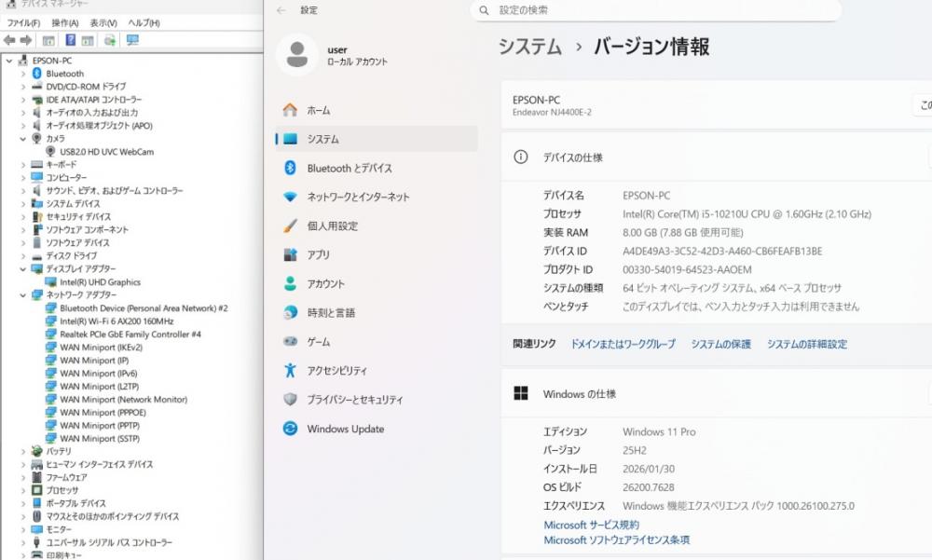Viewport: 932px width, 560px height.
Task: Click the Forward arrow in Device Manager toolbar
Action: point(25,40)
